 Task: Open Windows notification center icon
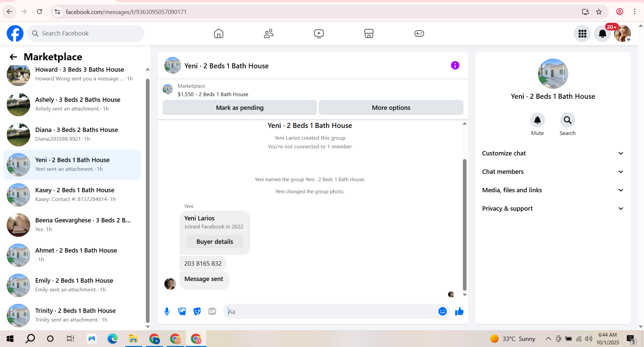coord(631,339)
